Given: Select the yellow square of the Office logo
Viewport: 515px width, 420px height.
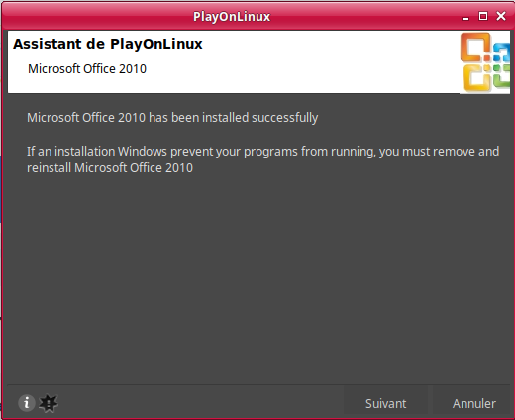Looking at the screenshot, I should pos(477,78).
